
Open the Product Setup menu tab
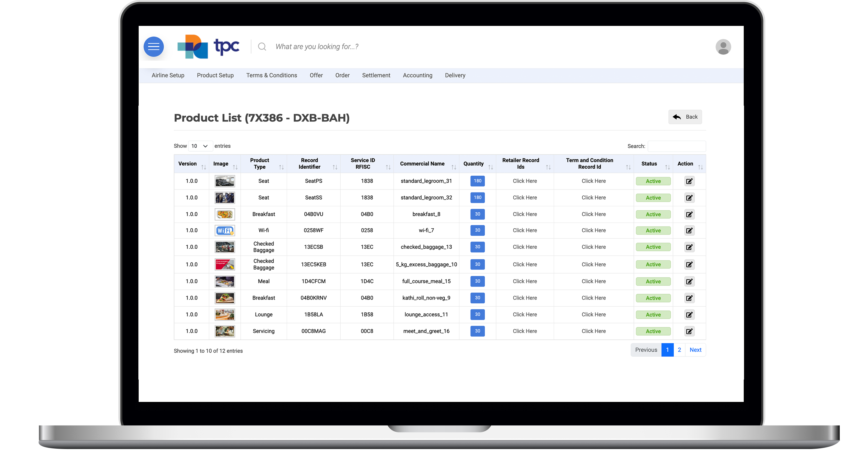pos(215,75)
